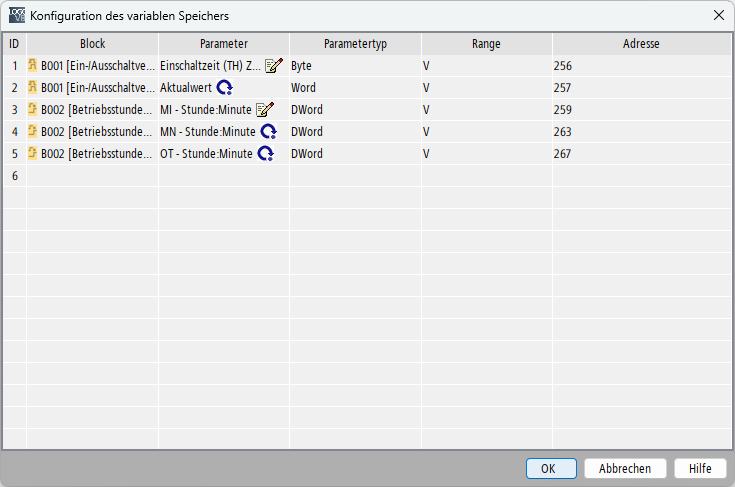Viewport: 735px width, 487px height.
Task: Open Hilfe for this dialog
Action: coord(700,468)
